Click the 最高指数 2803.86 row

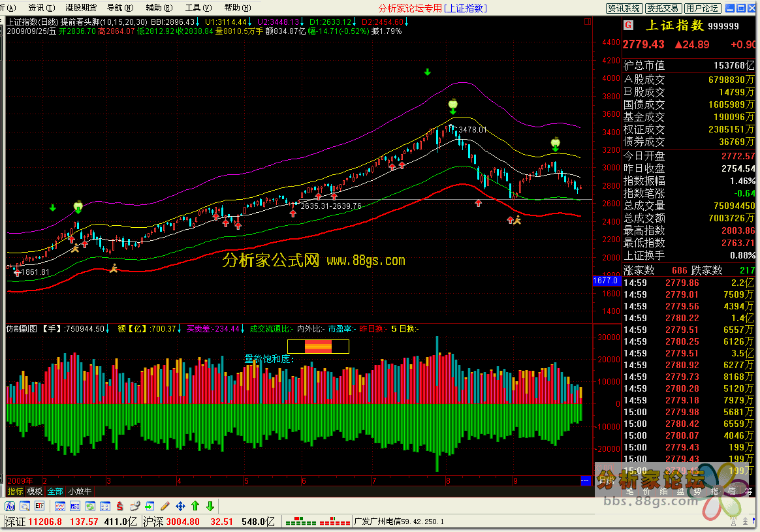689,230
